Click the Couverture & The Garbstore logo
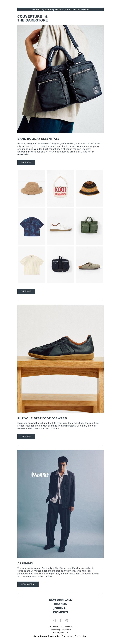Screen dimensions: 121x644 click(32, 18)
